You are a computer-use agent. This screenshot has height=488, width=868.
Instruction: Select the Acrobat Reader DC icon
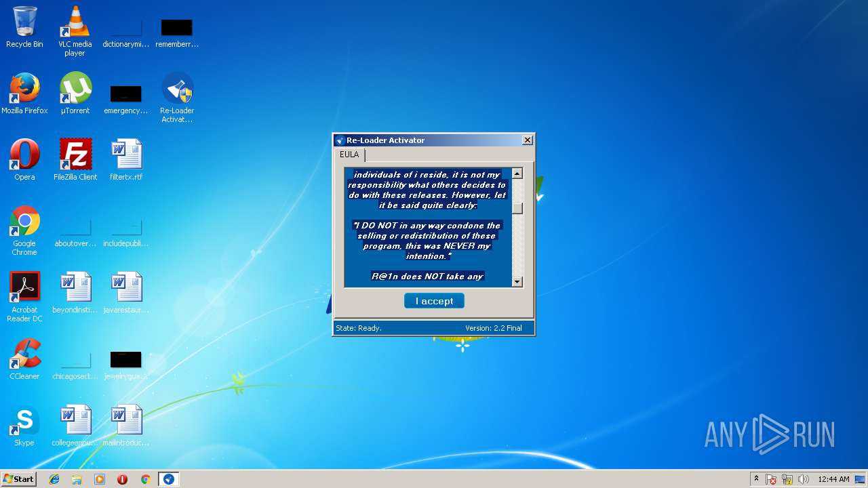point(24,297)
